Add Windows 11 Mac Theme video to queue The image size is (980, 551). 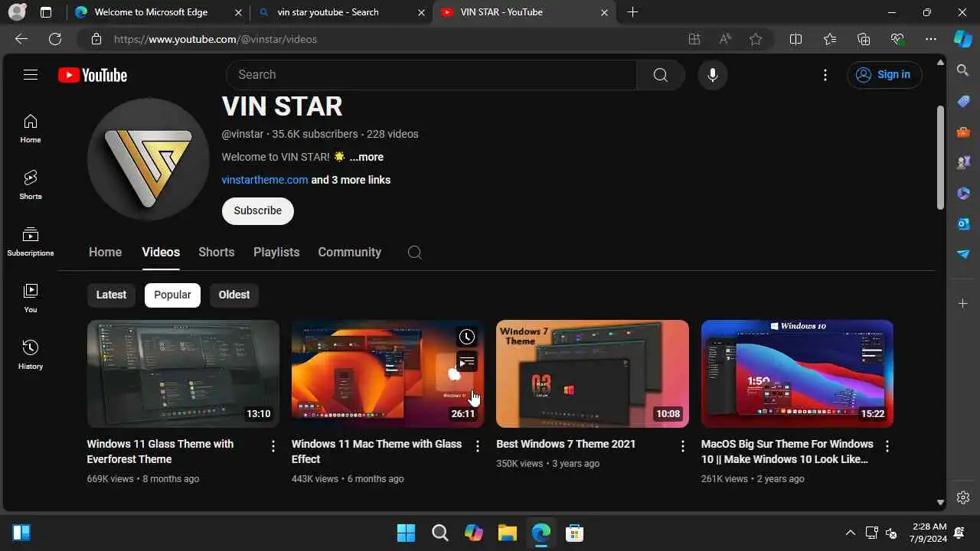click(x=467, y=362)
